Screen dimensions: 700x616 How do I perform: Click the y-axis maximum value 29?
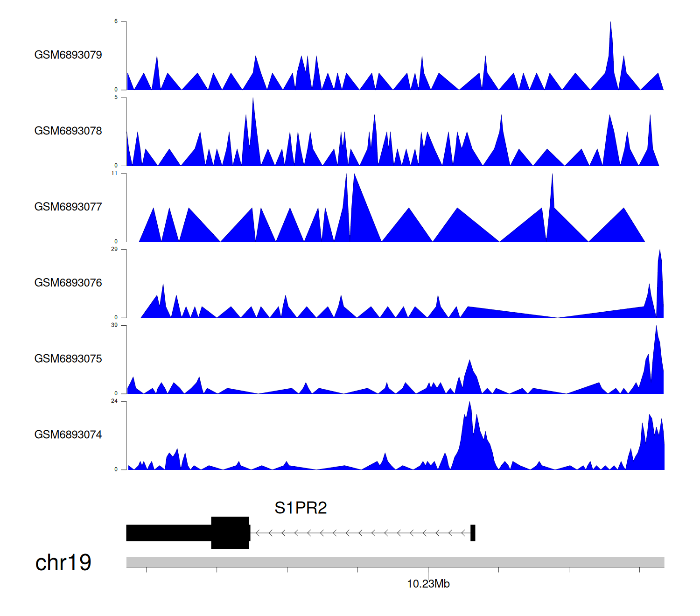tap(114, 249)
